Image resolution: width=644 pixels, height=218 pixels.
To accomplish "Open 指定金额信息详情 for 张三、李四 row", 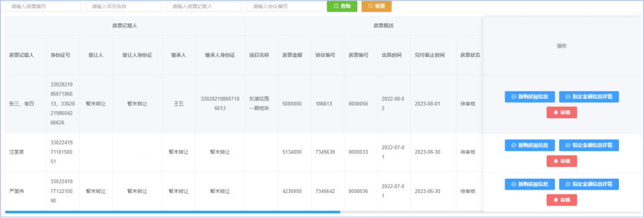I will [x=589, y=97].
